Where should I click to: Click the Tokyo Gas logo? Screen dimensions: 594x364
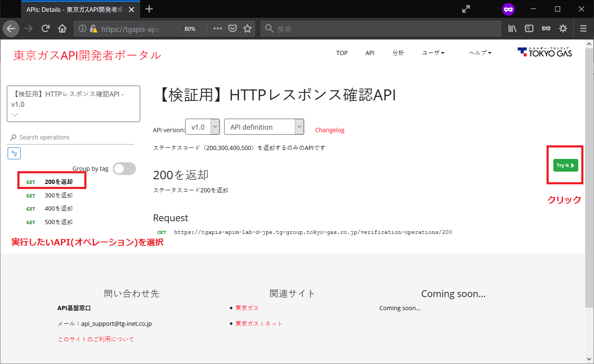point(545,52)
